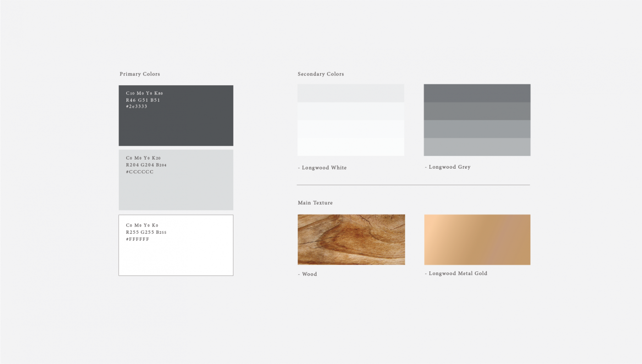
Task: Select the "C0 M0 Y0 K20" CMYK text
Action: point(143,158)
